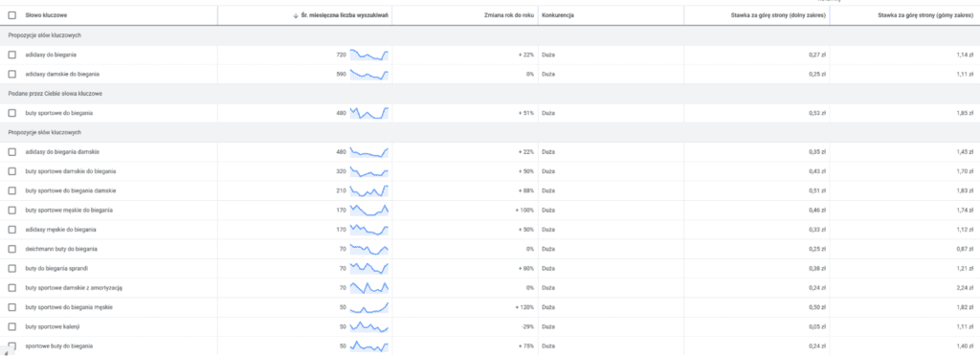Click keyword sportowe buty do biegania

click(x=59, y=346)
